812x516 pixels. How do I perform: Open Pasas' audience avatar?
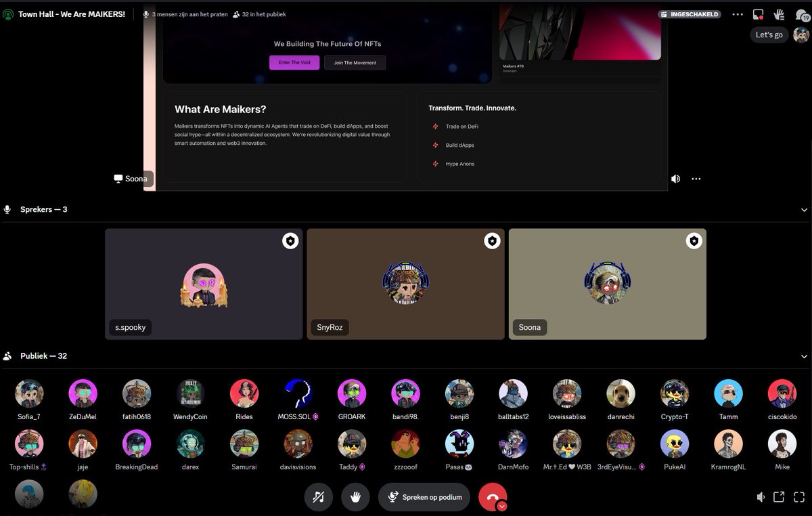click(459, 444)
